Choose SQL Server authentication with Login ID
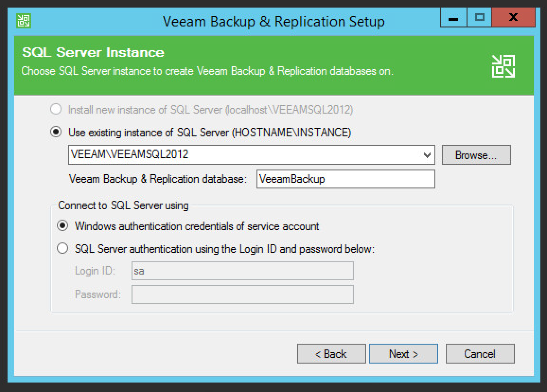Screen dimensions: 547x392 point(62,249)
